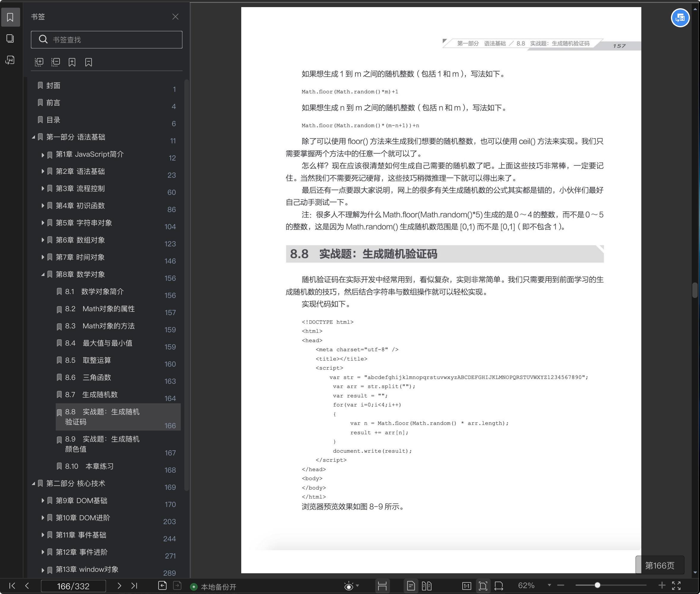Screen dimensions: 700x594
Task: Expand 第12章 事件进阶 chapter
Action: pyautogui.click(x=43, y=552)
